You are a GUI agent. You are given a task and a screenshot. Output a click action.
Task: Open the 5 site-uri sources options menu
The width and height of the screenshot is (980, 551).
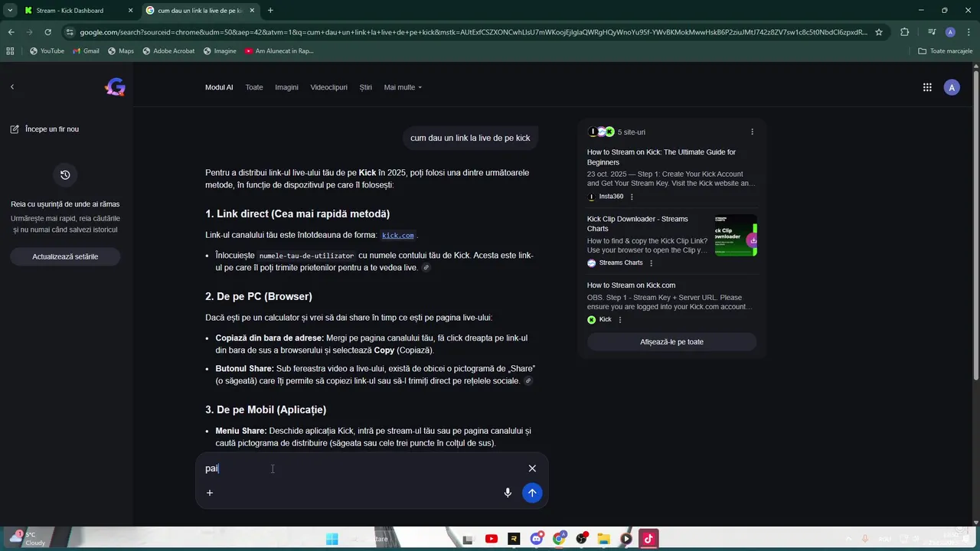752,132
